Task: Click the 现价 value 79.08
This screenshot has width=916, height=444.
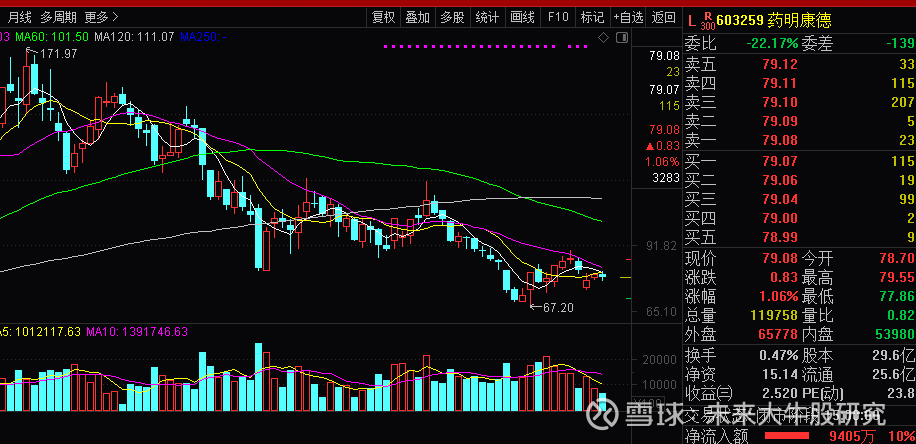Action: pos(779,258)
